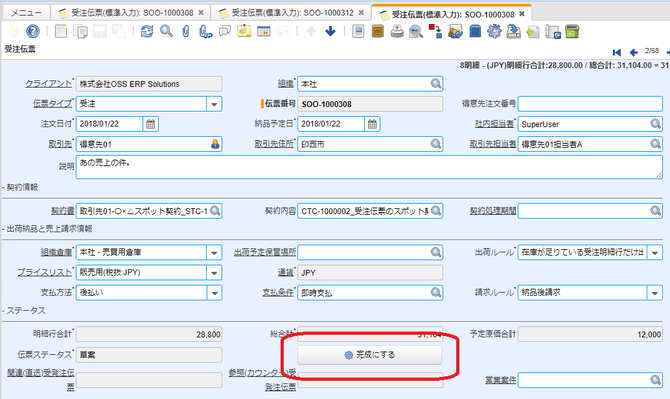Follow the クライアント label link
Image resolution: width=670 pixels, height=399 pixels.
(x=48, y=84)
